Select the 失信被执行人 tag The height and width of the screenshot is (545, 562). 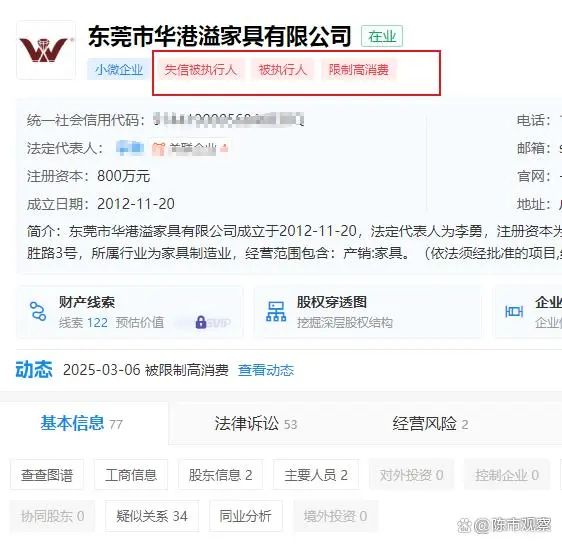pyautogui.click(x=201, y=70)
